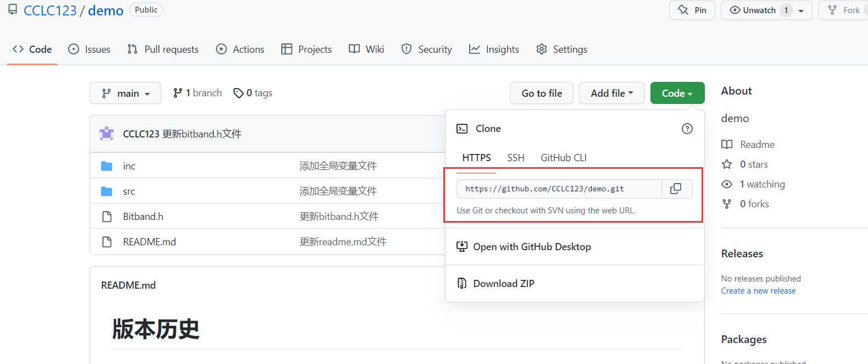Open the inc folder icon
Viewport: 868px width, 364px height.
[x=107, y=166]
